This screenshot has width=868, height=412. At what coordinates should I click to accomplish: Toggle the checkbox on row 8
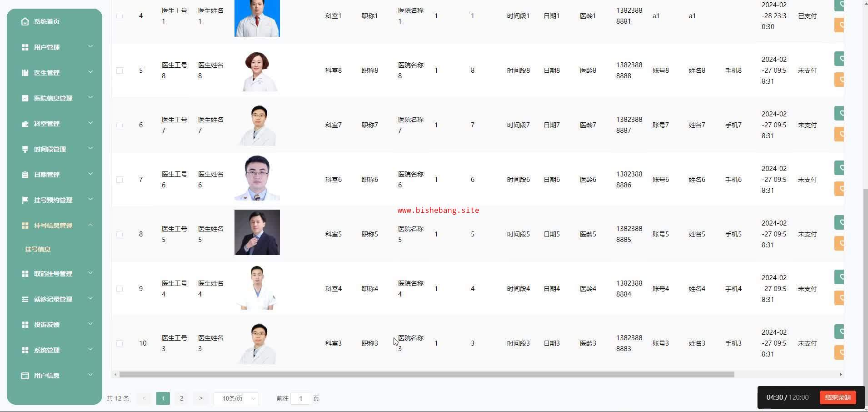coord(120,234)
